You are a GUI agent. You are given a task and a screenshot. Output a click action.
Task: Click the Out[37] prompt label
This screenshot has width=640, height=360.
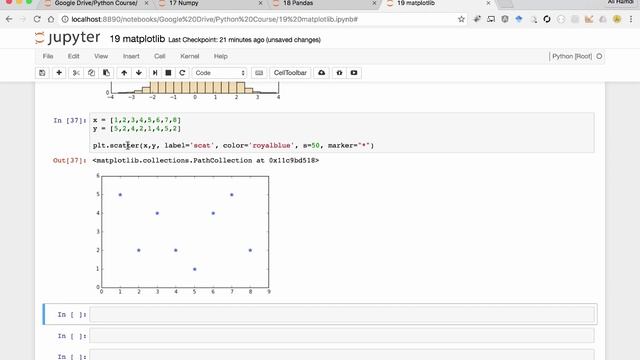point(70,160)
